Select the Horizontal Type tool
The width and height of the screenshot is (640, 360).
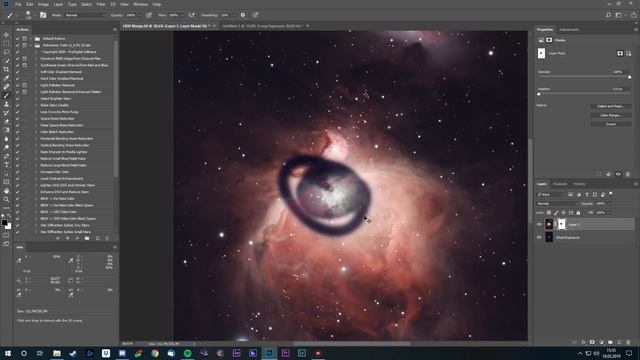6,165
